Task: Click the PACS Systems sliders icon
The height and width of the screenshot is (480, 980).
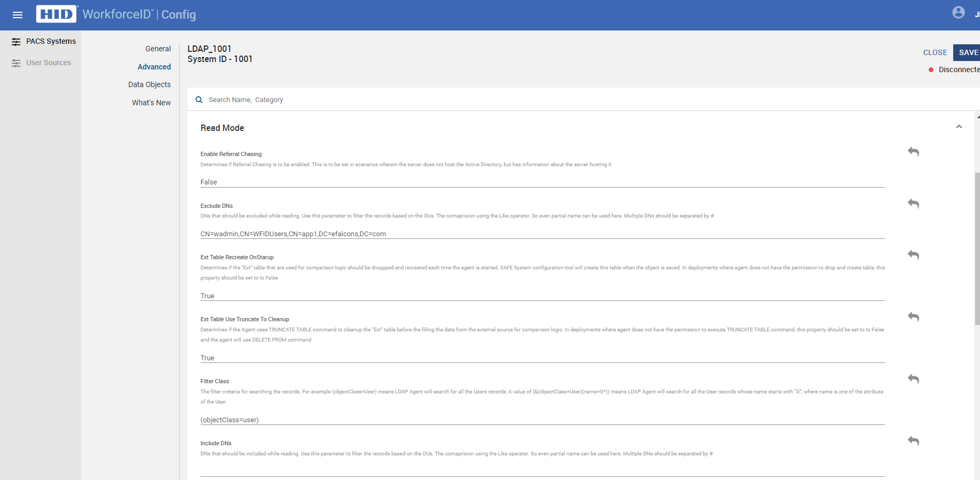Action: (17, 42)
